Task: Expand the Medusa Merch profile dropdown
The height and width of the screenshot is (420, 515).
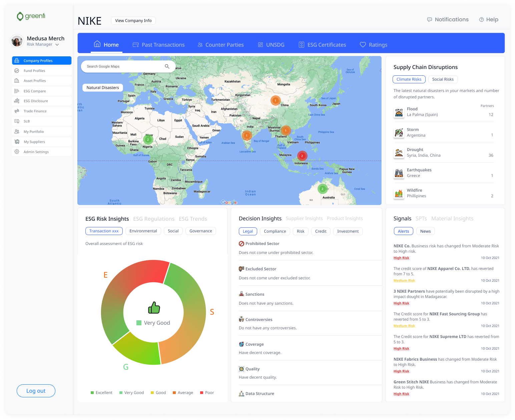Action: (x=57, y=44)
